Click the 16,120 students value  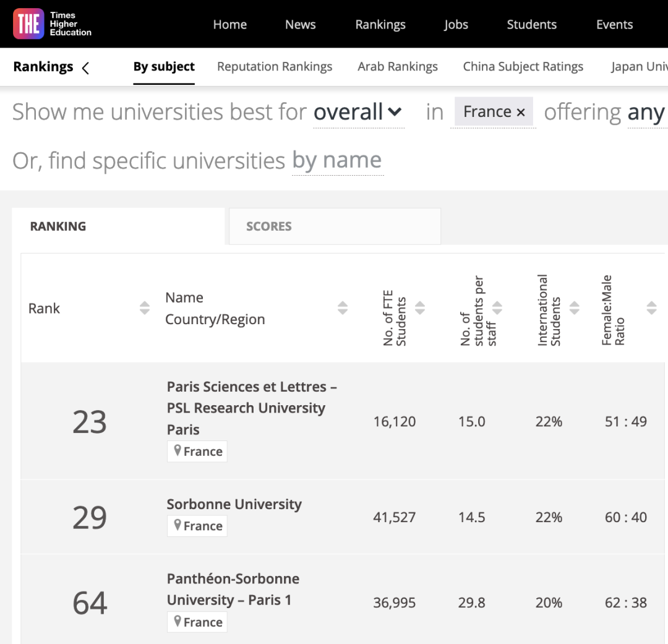point(395,421)
